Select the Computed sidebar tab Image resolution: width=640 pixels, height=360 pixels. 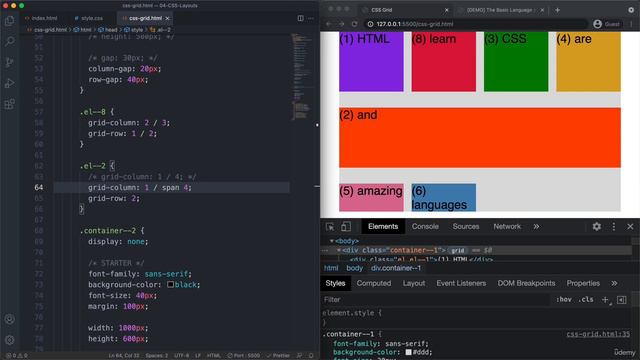pyautogui.click(x=374, y=283)
